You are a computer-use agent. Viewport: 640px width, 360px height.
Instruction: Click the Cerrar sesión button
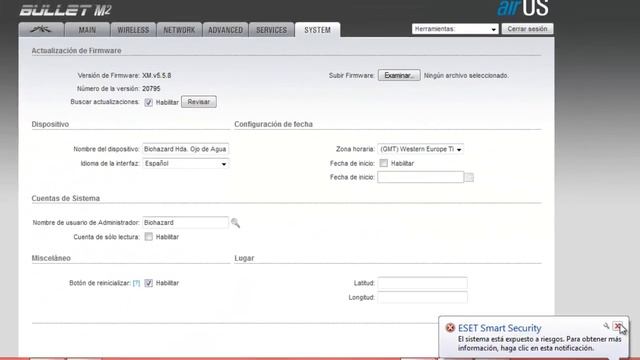[527, 29]
